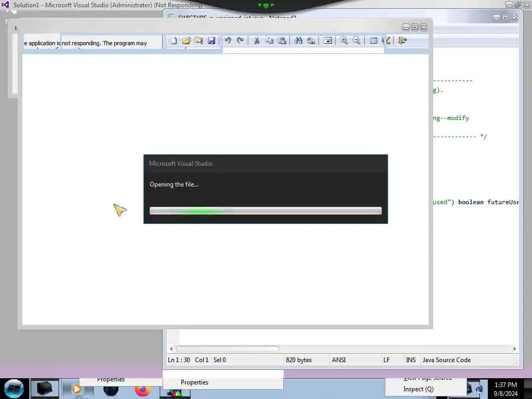
Task: Open a file using the folder icon
Action: click(187, 41)
